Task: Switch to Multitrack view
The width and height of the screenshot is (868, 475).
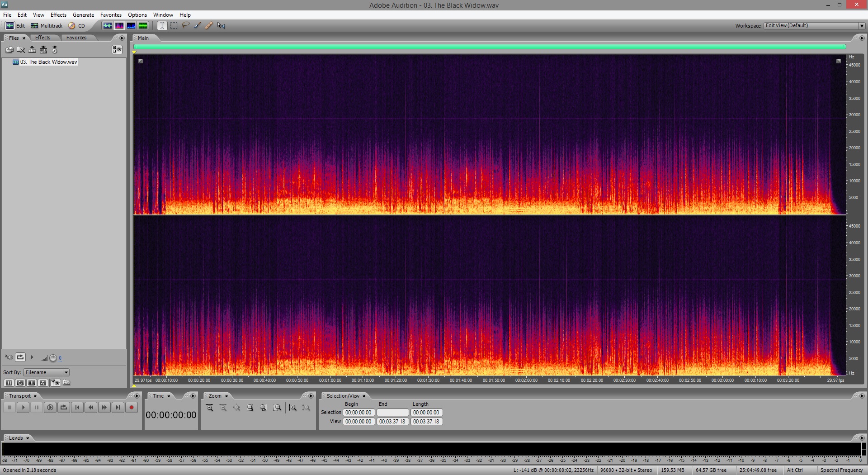Action: click(x=47, y=26)
